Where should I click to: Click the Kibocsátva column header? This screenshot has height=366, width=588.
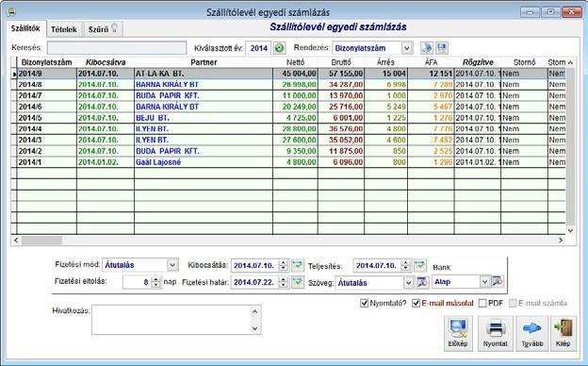tap(106, 62)
